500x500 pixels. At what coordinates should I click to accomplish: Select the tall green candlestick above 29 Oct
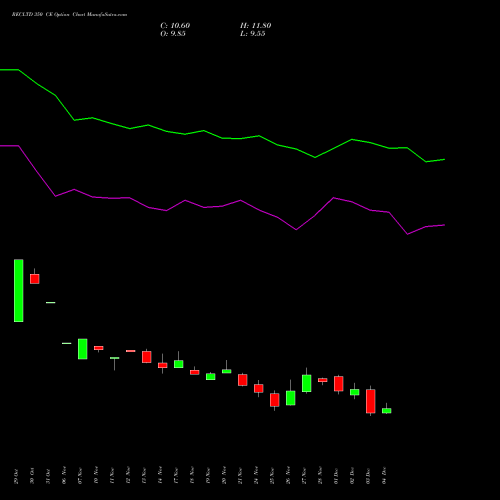[x=19, y=291]
